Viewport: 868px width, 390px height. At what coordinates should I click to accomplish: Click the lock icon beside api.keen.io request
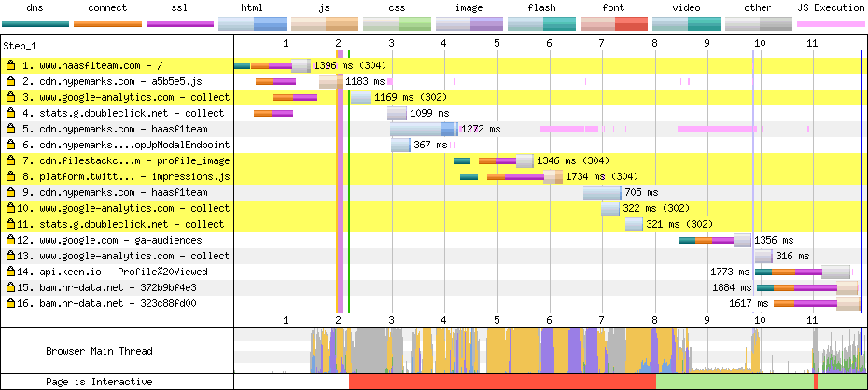click(10, 272)
